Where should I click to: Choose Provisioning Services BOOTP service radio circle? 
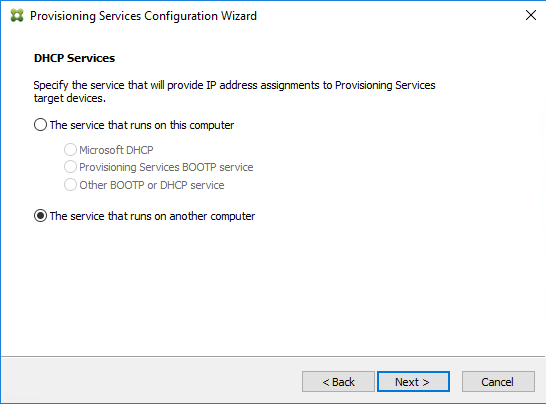70,167
